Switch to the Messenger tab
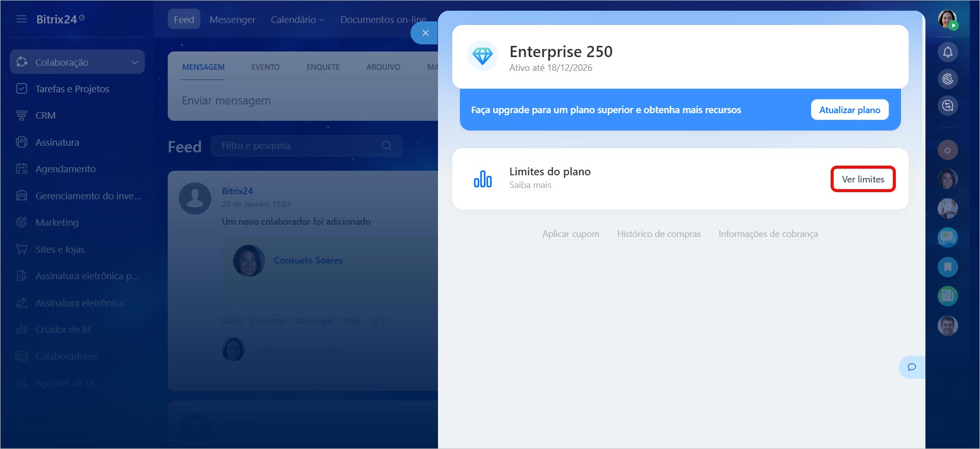Viewport: 980px width, 449px height. coord(232,19)
